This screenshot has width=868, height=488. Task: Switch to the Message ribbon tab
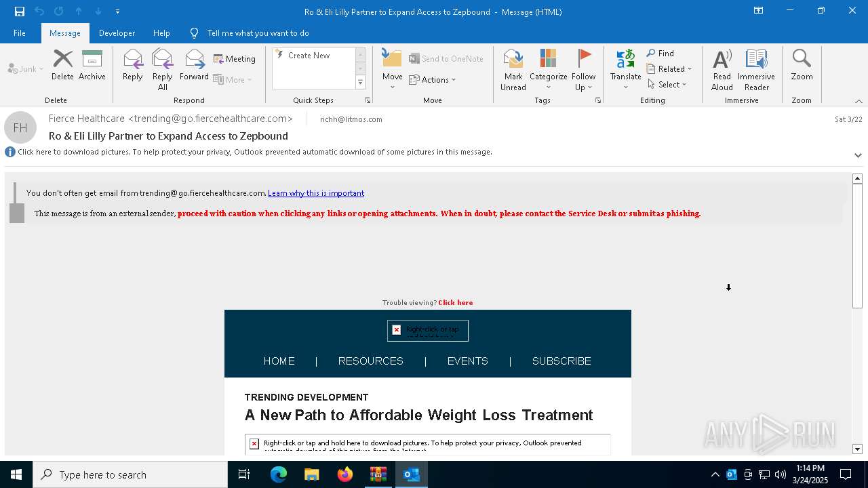pyautogui.click(x=65, y=33)
